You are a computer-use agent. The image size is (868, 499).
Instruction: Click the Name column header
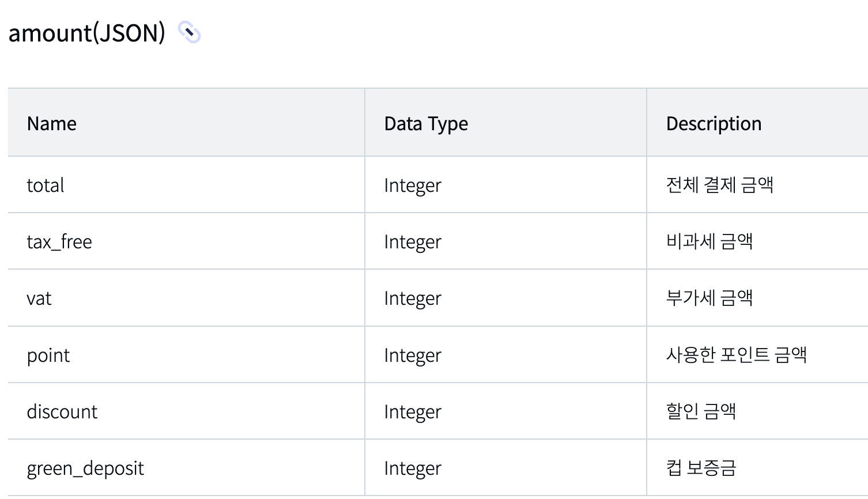point(52,123)
